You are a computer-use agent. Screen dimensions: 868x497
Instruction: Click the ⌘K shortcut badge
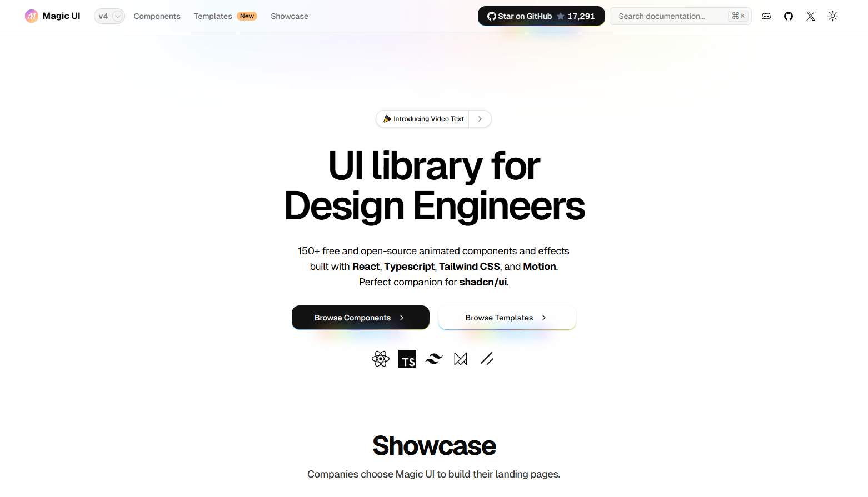[739, 16]
